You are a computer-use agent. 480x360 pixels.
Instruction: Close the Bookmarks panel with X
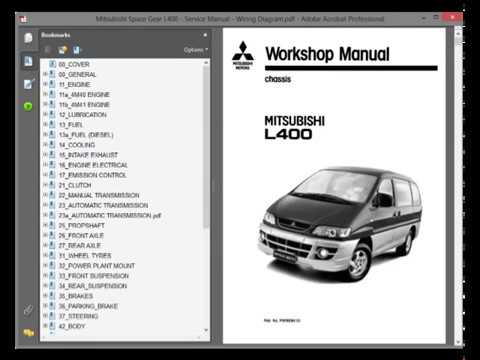[x=205, y=35]
